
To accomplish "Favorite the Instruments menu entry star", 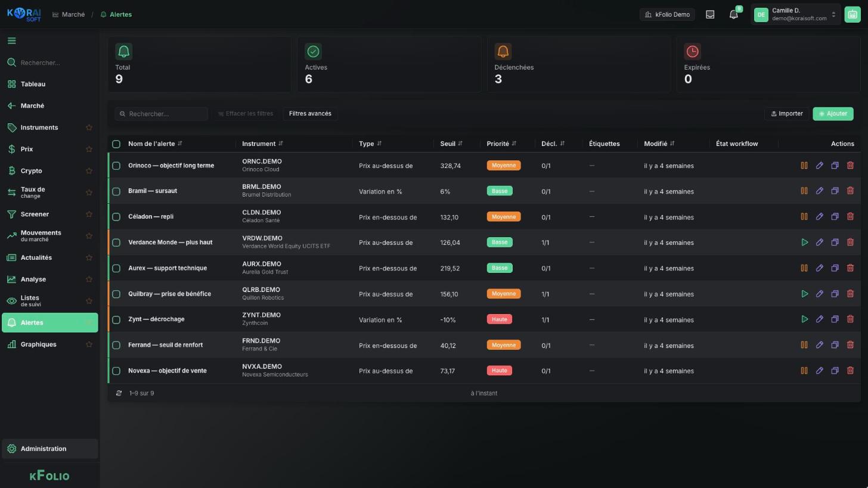I will [89, 128].
